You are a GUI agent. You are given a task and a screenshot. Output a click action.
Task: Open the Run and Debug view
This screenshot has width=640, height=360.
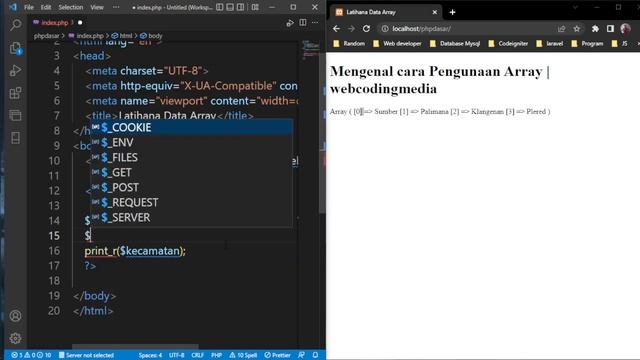coord(16,71)
